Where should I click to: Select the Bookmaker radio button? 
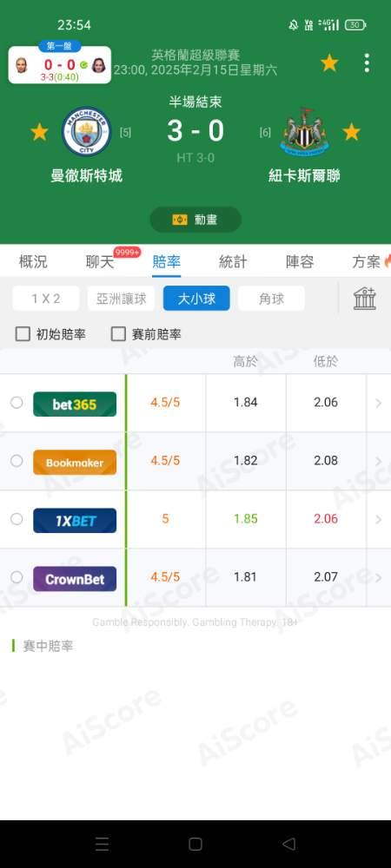(17, 461)
